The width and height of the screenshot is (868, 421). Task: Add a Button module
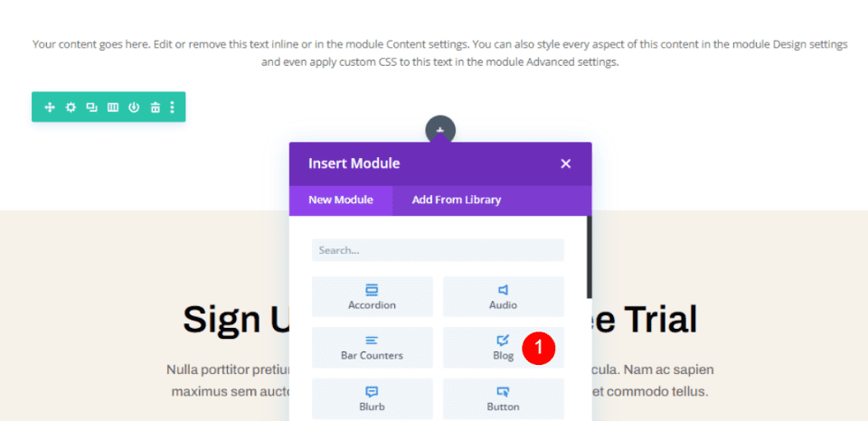click(x=503, y=398)
